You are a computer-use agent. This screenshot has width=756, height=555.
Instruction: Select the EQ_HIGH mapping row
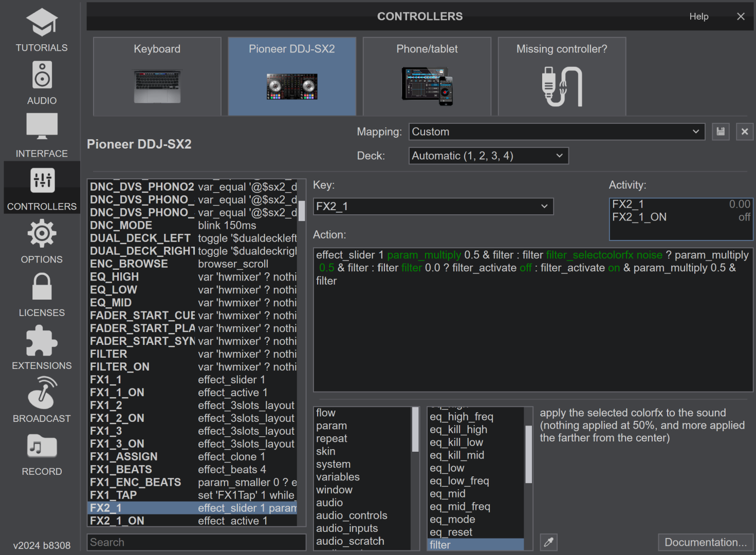192,276
